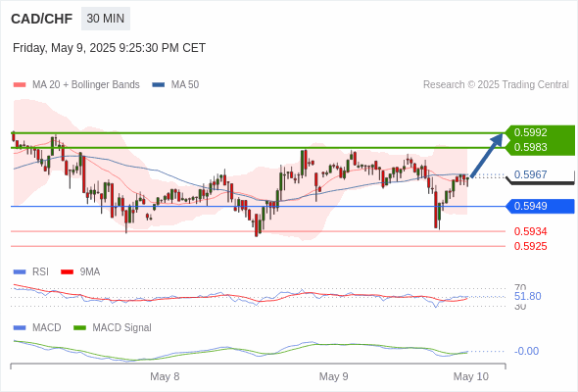The width and height of the screenshot is (578, 392).
Task: Click the 'May 10' date axis label
Action: tap(471, 376)
